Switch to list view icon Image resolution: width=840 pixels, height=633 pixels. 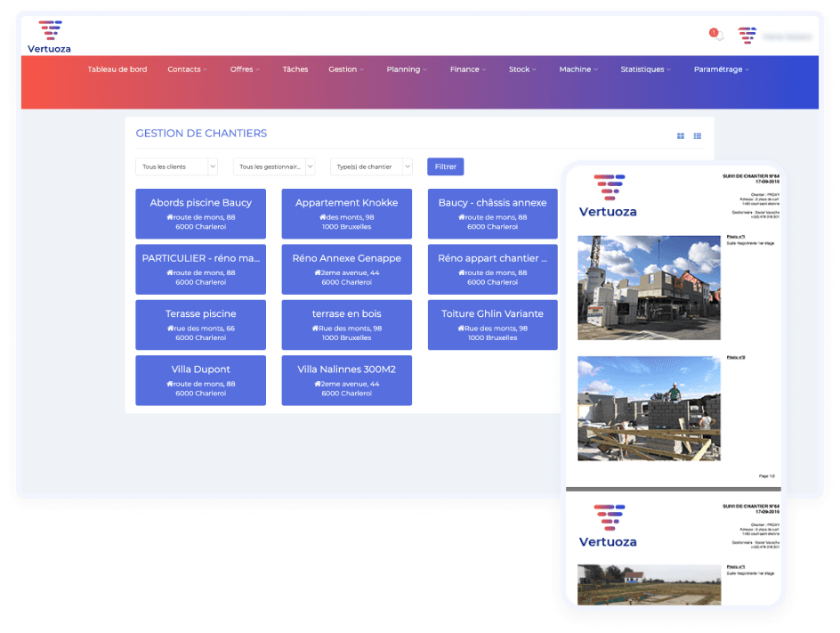click(x=698, y=136)
